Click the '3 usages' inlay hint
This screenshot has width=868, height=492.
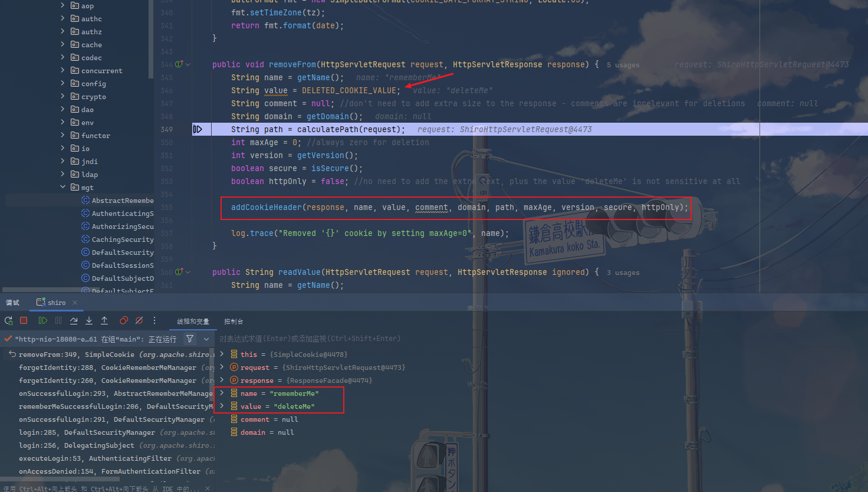(x=623, y=273)
